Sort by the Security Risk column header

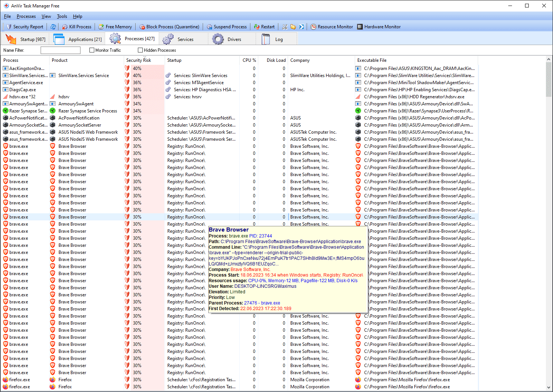(x=139, y=60)
